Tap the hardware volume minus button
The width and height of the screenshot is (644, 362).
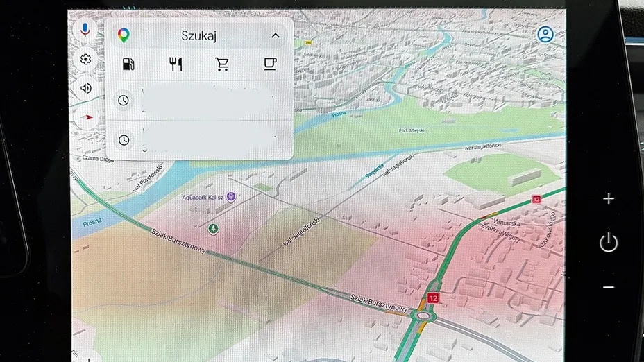coord(609,287)
